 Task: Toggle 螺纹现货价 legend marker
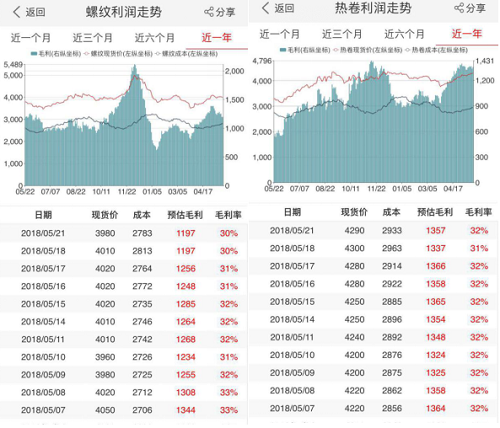click(x=87, y=54)
